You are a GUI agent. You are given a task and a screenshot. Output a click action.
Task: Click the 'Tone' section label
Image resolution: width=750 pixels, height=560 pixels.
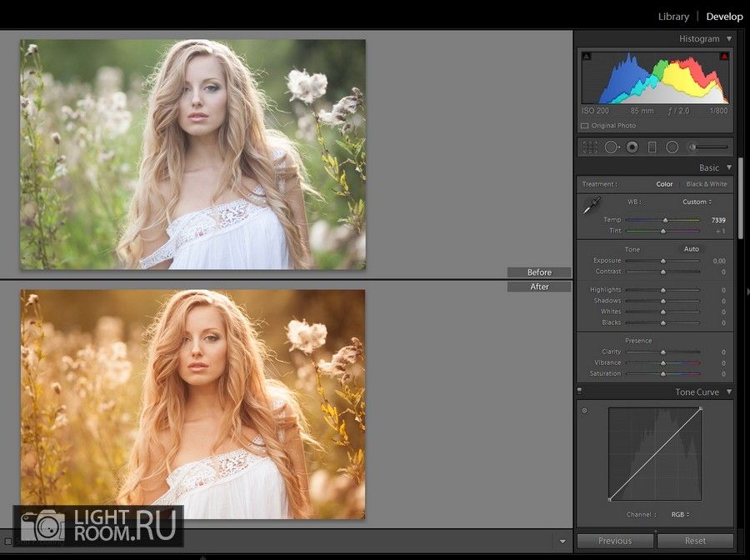(x=632, y=250)
